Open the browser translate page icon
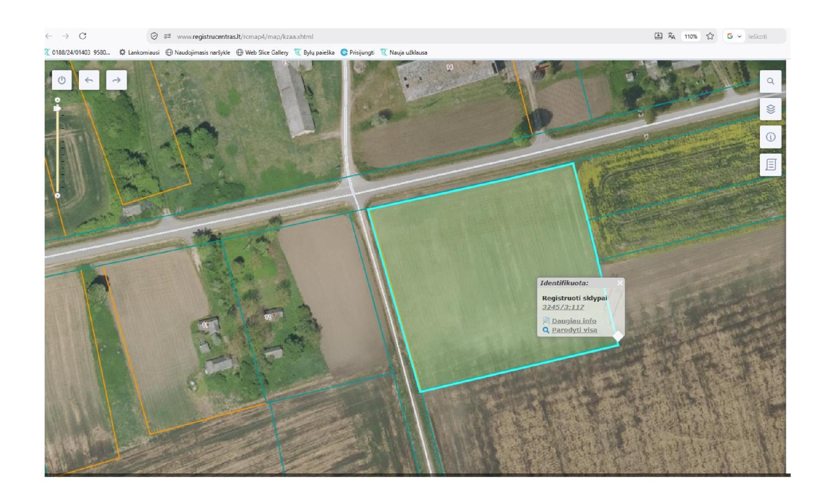Screen dimensions: 828x504 (671, 36)
